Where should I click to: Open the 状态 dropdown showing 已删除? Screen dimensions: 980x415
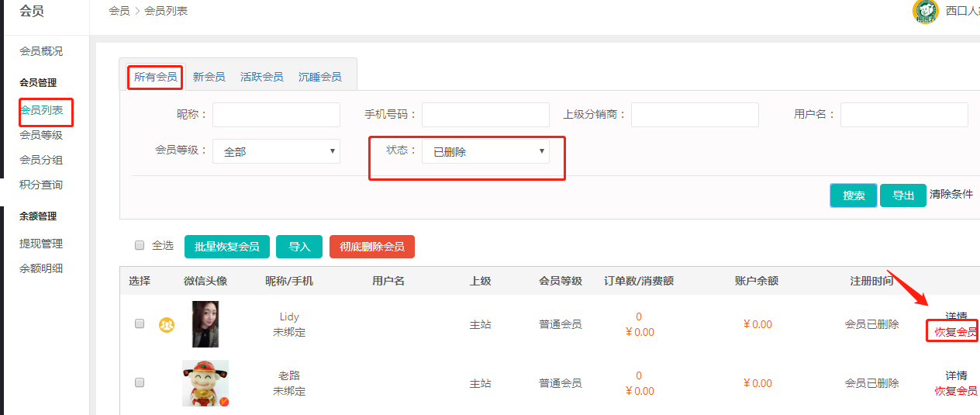[x=485, y=151]
